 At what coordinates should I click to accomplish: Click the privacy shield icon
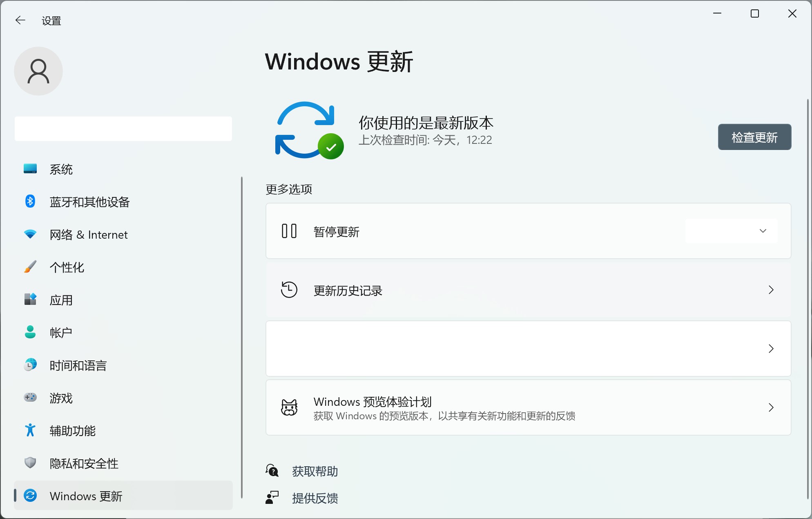[x=30, y=463]
